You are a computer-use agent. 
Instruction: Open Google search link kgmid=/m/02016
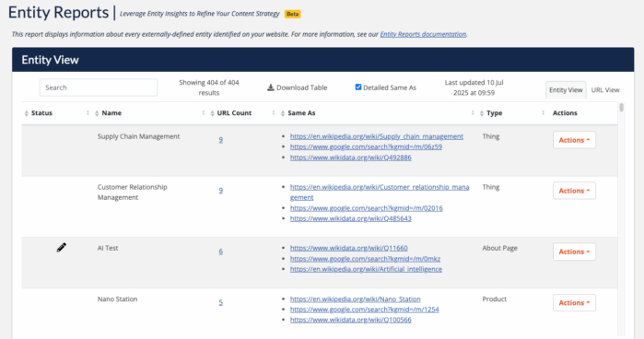367,208
